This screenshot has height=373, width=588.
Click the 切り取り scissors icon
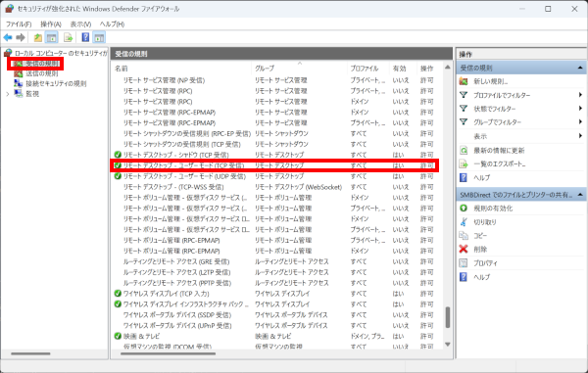(x=464, y=221)
